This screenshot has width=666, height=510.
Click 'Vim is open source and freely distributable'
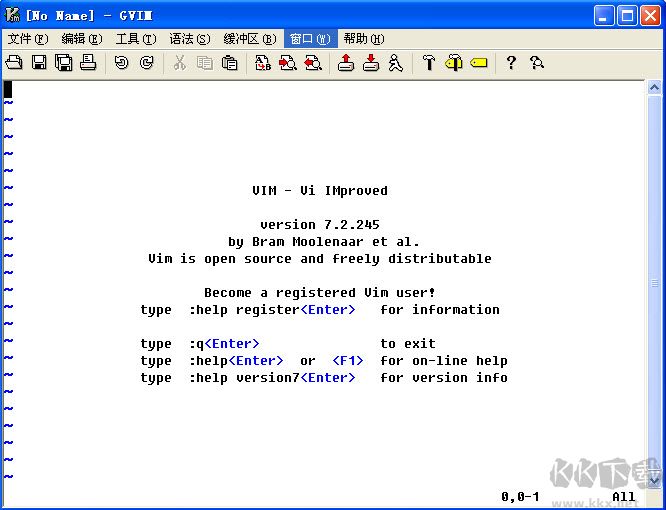pos(320,259)
